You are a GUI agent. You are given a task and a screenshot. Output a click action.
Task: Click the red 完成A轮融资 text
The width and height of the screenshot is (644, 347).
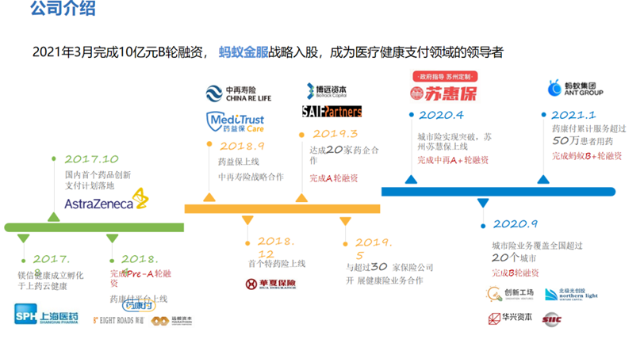click(x=333, y=178)
